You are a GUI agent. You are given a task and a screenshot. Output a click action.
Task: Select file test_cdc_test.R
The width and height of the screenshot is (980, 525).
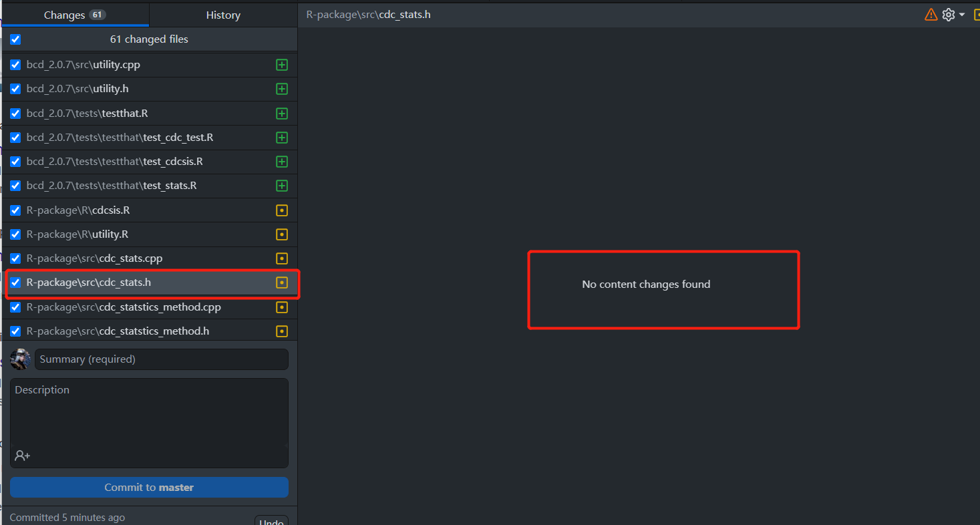[150, 138]
